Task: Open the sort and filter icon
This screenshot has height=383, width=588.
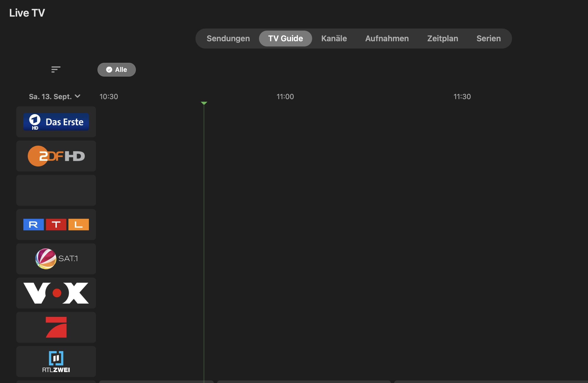Action: click(56, 69)
